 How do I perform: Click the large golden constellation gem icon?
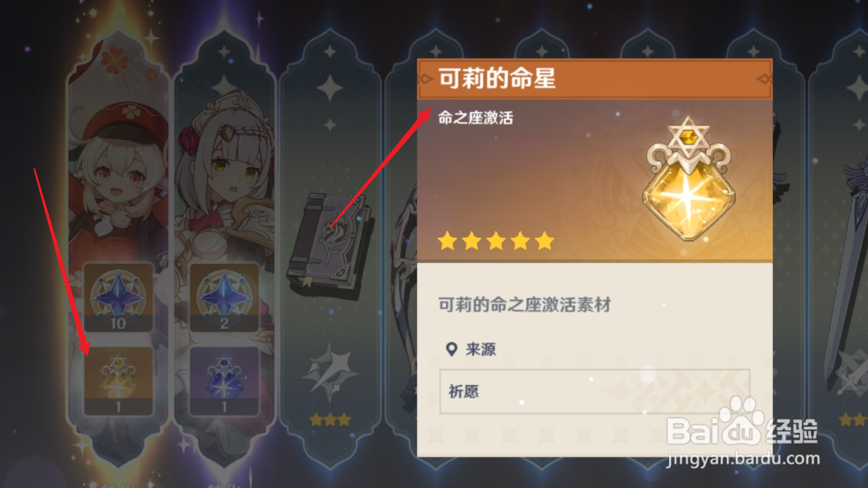tap(688, 179)
